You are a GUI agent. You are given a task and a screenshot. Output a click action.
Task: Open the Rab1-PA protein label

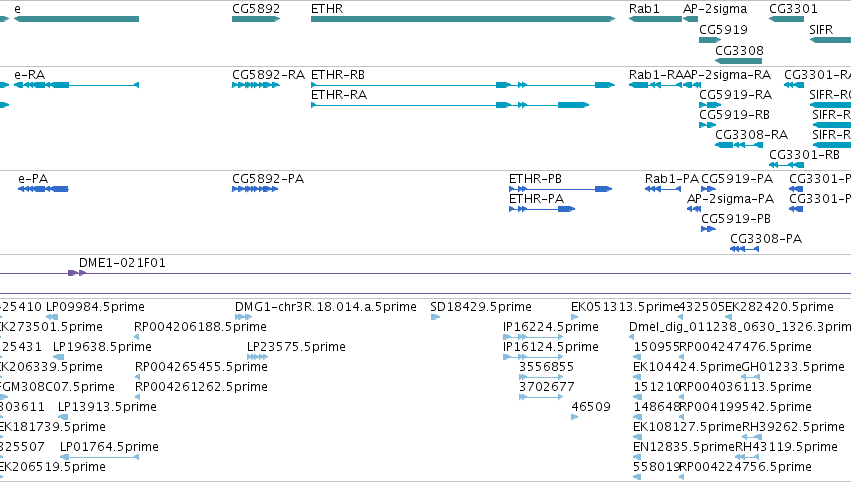click(x=672, y=179)
